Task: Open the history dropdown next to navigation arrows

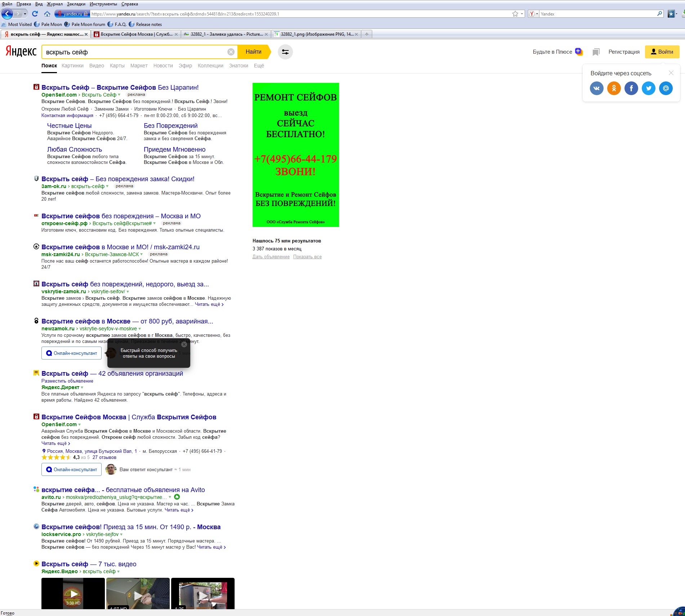Action: 25,14
